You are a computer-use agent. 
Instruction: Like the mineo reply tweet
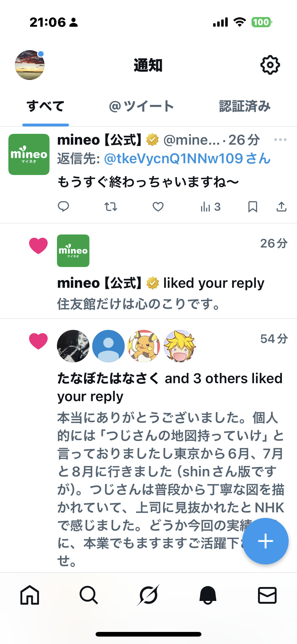point(158,206)
